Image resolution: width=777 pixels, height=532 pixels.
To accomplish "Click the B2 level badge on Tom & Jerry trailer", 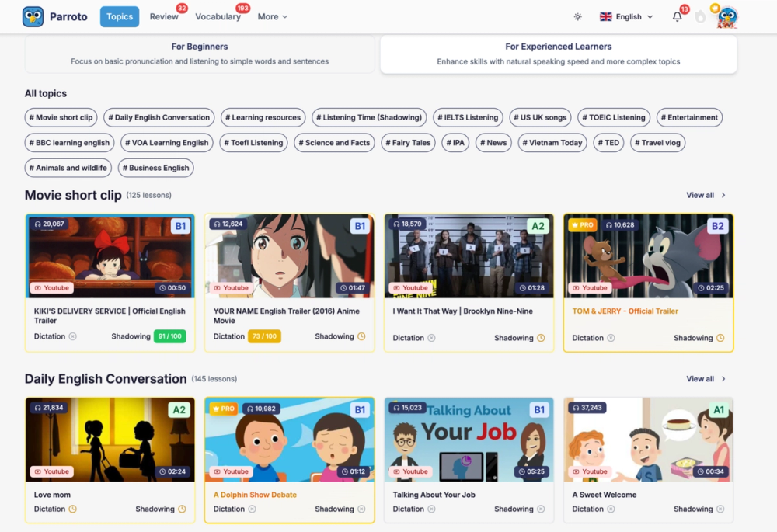I will click(x=718, y=226).
